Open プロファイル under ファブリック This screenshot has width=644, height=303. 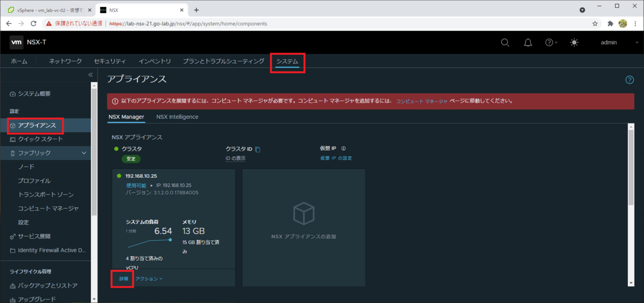click(x=34, y=181)
